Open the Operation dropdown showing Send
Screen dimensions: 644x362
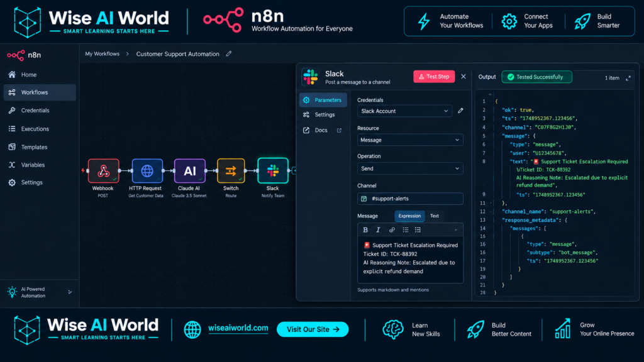pos(410,168)
